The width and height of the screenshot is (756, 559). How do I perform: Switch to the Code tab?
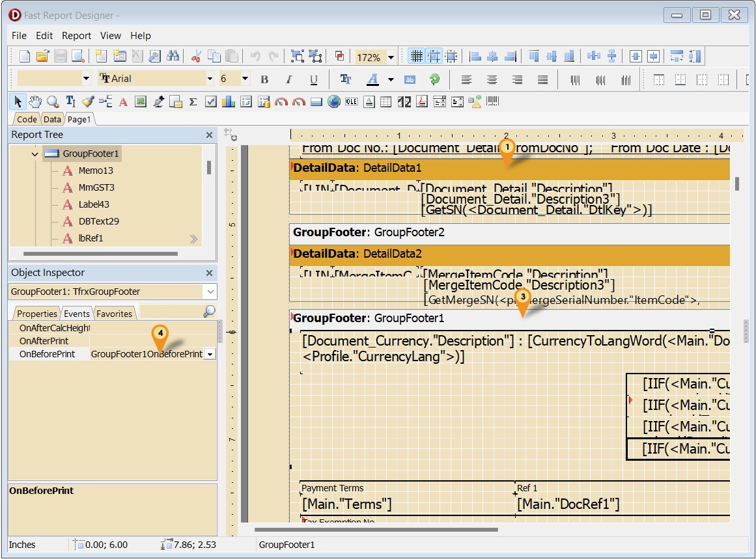[25, 119]
